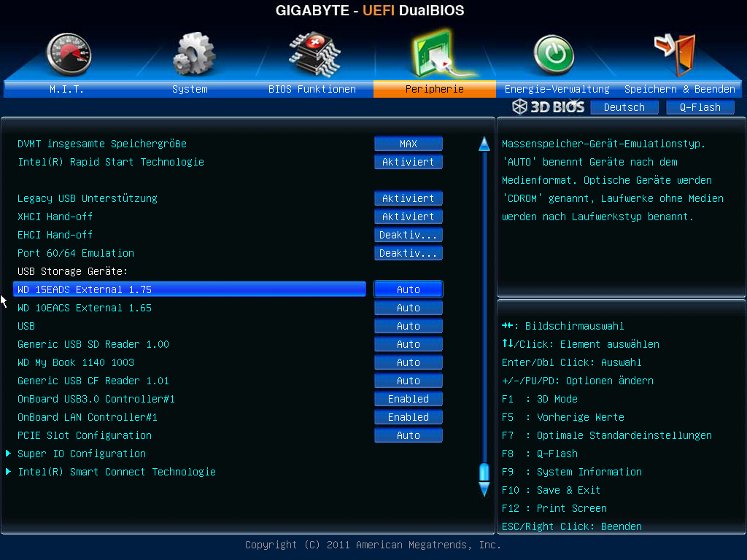Click the Deutsch language button
The height and width of the screenshot is (560, 747).
click(624, 107)
